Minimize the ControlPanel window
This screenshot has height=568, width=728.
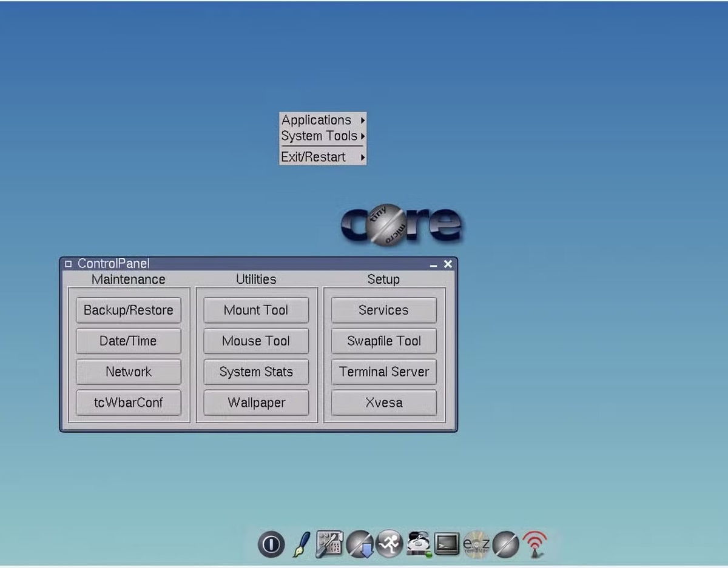[433, 265]
